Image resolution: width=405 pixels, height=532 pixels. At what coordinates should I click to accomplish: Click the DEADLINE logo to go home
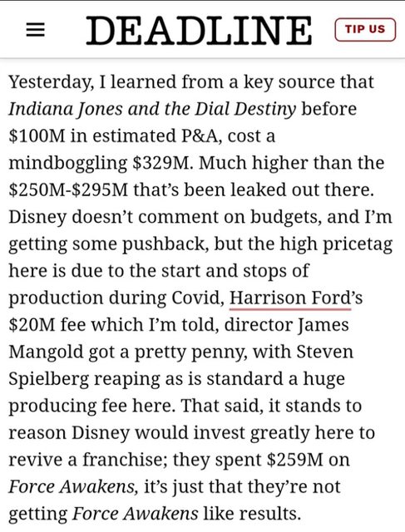pyautogui.click(x=199, y=30)
